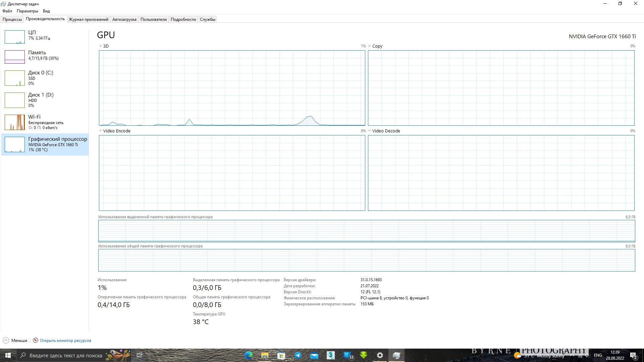The width and height of the screenshot is (644, 362).
Task: Open the 3D engine graph dropdown
Action: coord(100,46)
